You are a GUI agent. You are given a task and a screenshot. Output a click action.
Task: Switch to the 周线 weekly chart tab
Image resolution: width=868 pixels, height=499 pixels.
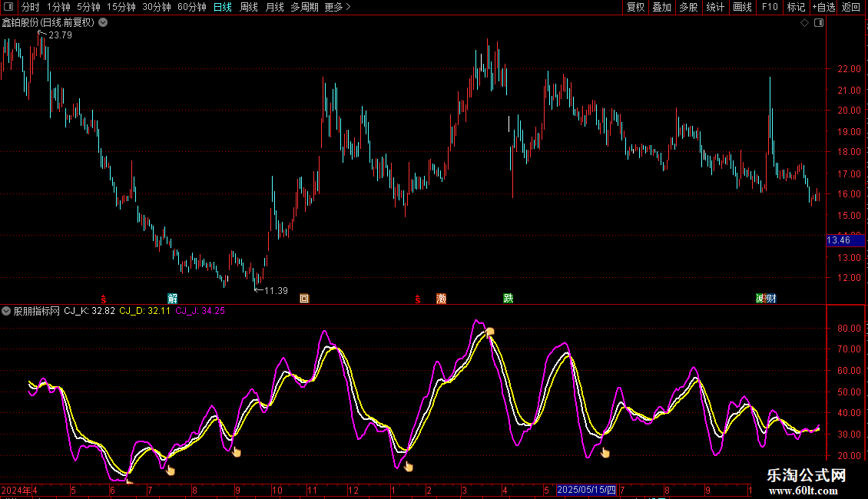click(249, 8)
